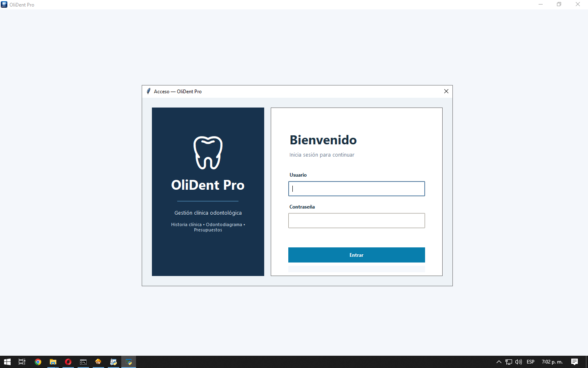Image resolution: width=588 pixels, height=368 pixels.
Task: Click the "Bienvenido" heading
Action: pos(323,140)
